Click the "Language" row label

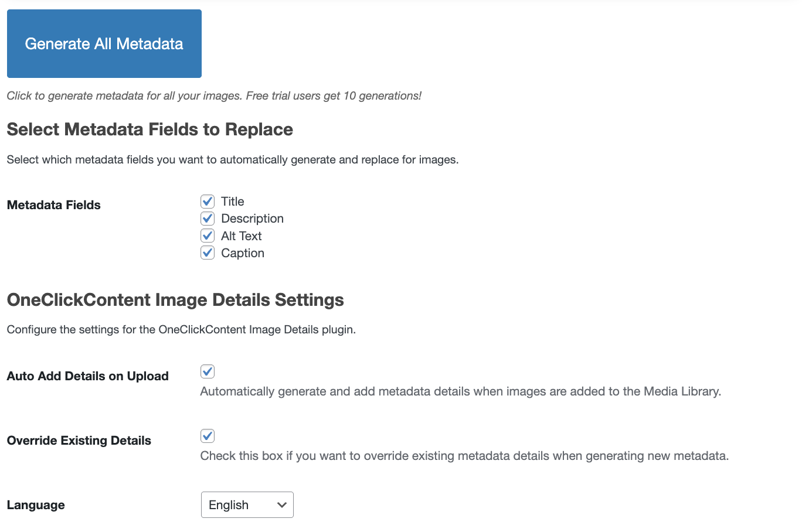pos(36,505)
